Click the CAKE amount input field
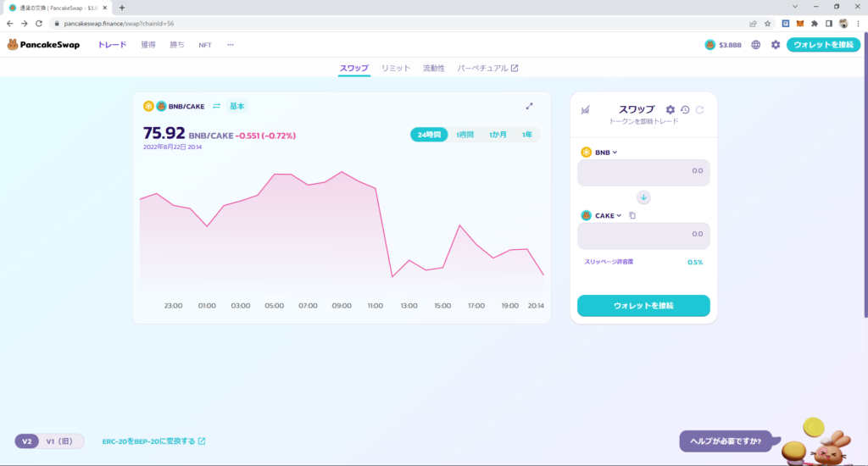This screenshot has height=466, width=868. [643, 236]
